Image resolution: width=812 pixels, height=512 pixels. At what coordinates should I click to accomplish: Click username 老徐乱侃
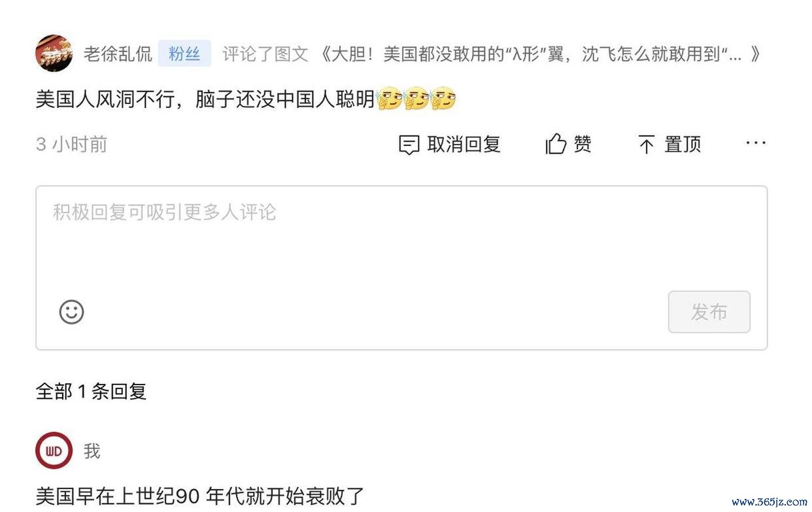click(118, 54)
